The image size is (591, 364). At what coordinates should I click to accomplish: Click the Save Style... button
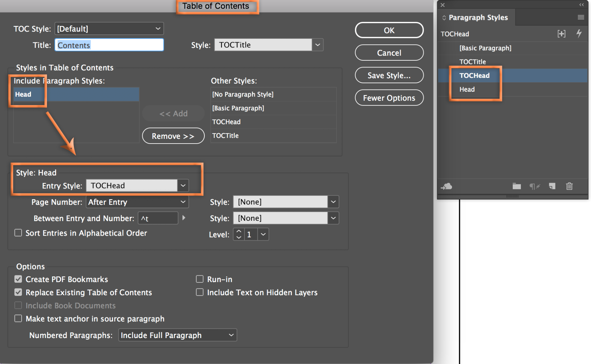[389, 75]
